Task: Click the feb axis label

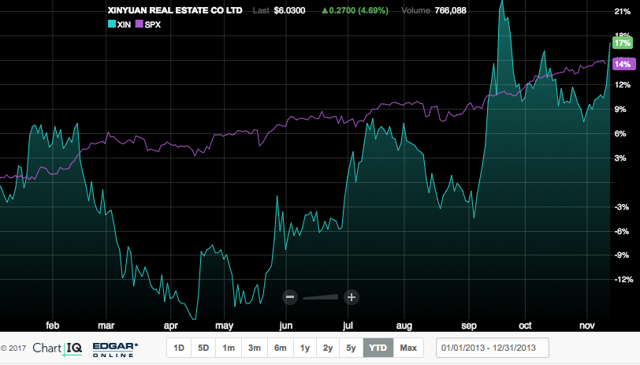Action: (53, 325)
